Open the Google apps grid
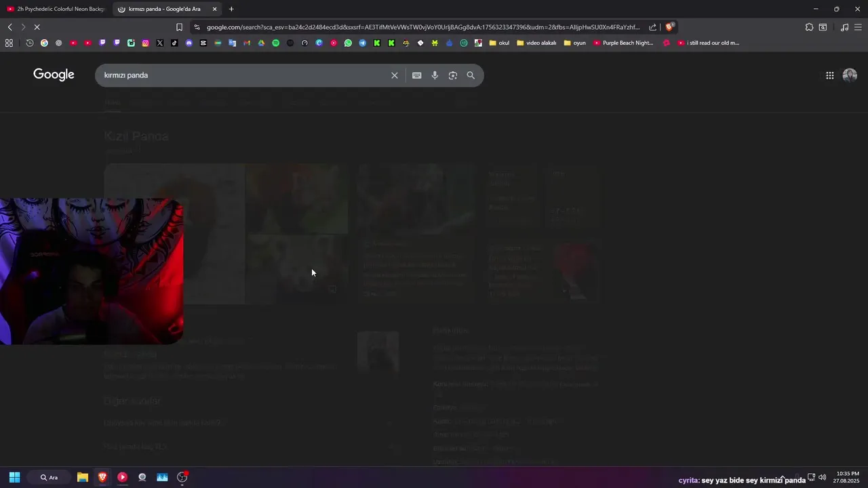This screenshot has width=868, height=488. (829, 75)
